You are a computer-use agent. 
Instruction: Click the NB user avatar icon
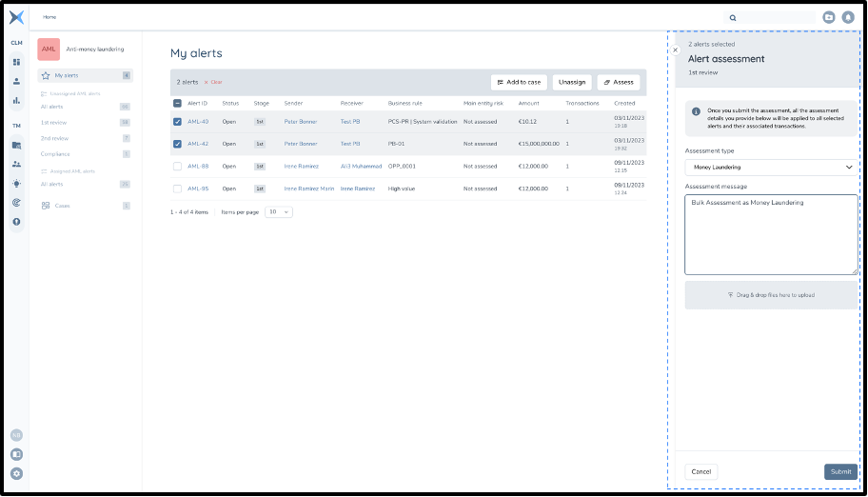point(16,435)
